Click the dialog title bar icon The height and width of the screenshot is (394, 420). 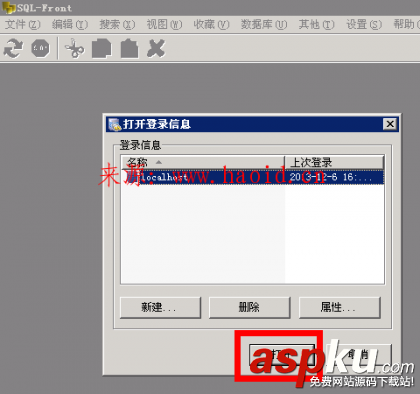point(114,124)
